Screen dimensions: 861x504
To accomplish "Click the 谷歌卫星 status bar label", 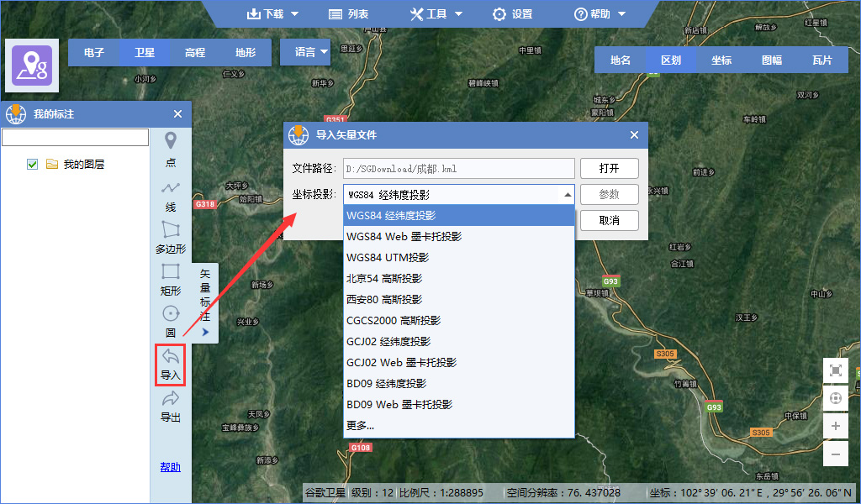I will pos(325,492).
